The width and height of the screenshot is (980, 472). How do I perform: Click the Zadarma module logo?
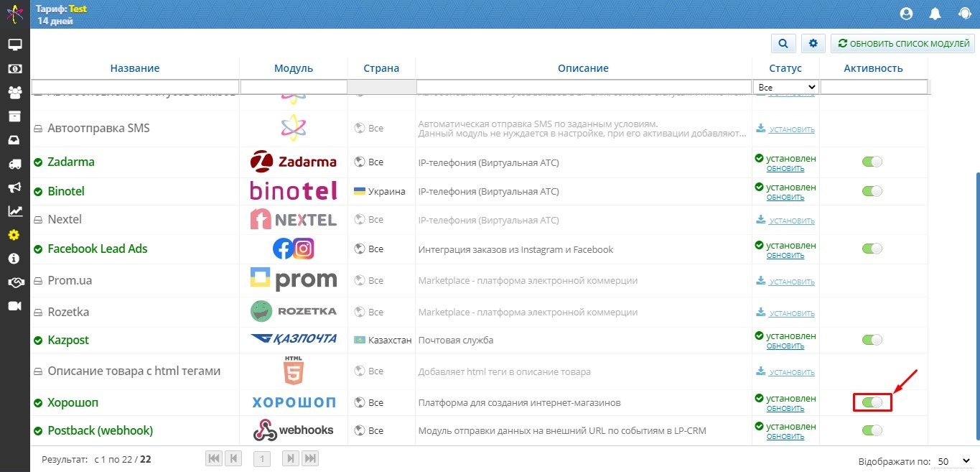pos(293,162)
